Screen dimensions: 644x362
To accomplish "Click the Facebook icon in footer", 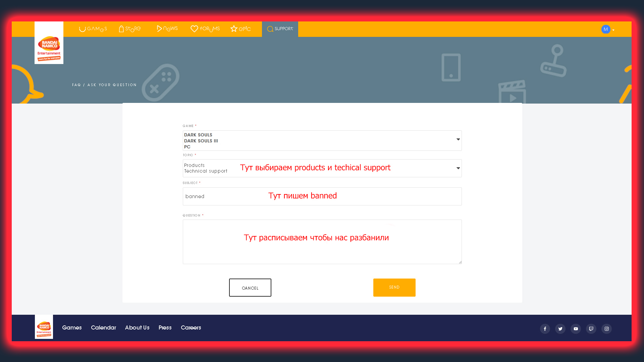I will 545,329.
